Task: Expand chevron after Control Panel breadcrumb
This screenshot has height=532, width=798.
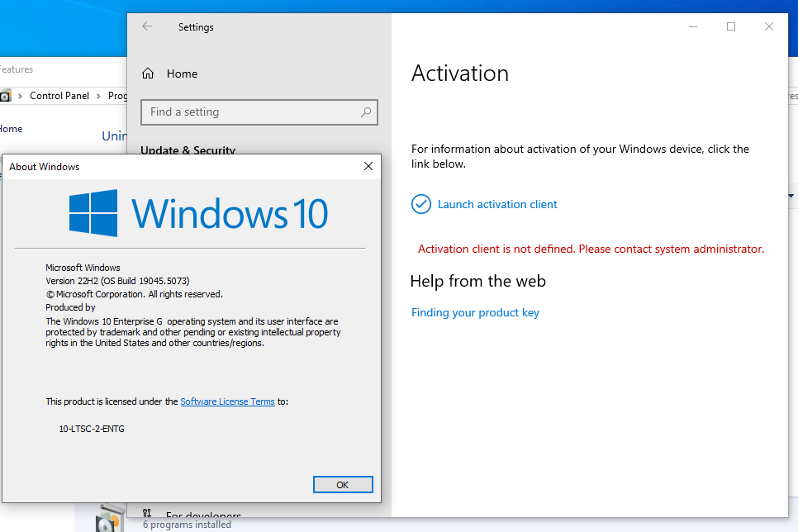Action: pyautogui.click(x=99, y=96)
